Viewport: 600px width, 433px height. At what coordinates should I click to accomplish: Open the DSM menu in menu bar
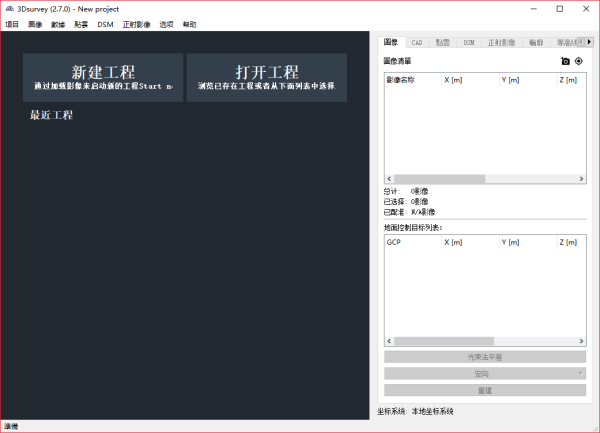(x=105, y=23)
